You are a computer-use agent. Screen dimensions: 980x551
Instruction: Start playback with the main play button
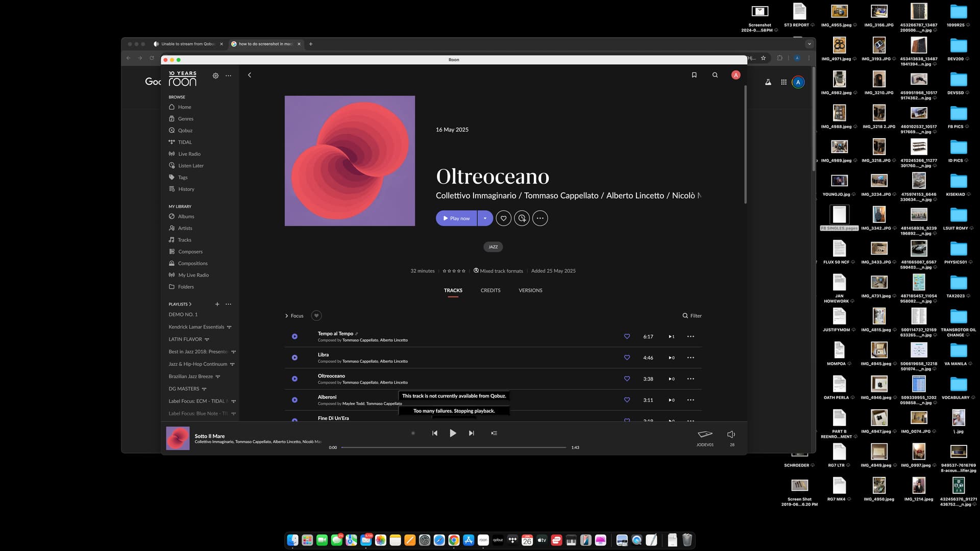453,433
